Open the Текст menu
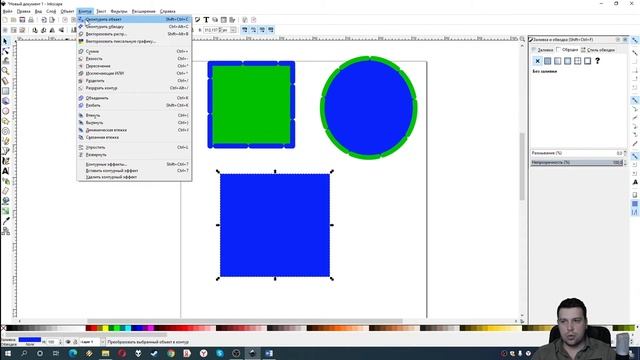Viewport: 640px width, 360px height. point(101,11)
